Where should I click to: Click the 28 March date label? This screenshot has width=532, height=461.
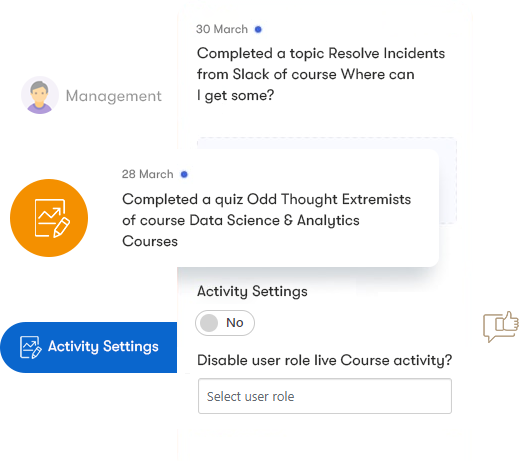pos(148,174)
